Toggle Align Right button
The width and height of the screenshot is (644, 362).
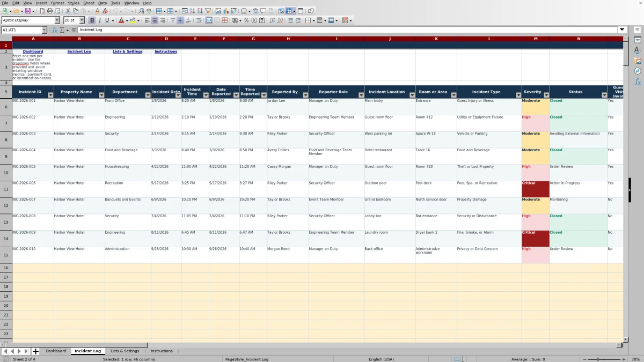[x=162, y=20]
